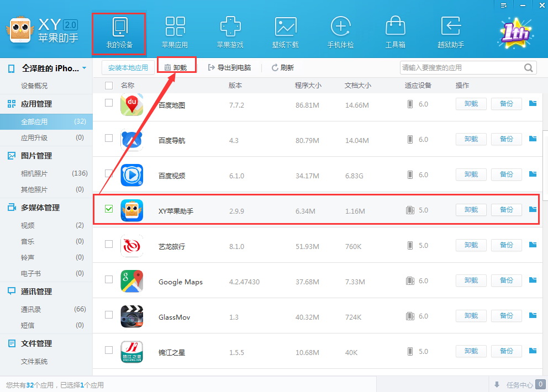
Task: Open file folder for XY苹果助手
Action: tap(533, 209)
